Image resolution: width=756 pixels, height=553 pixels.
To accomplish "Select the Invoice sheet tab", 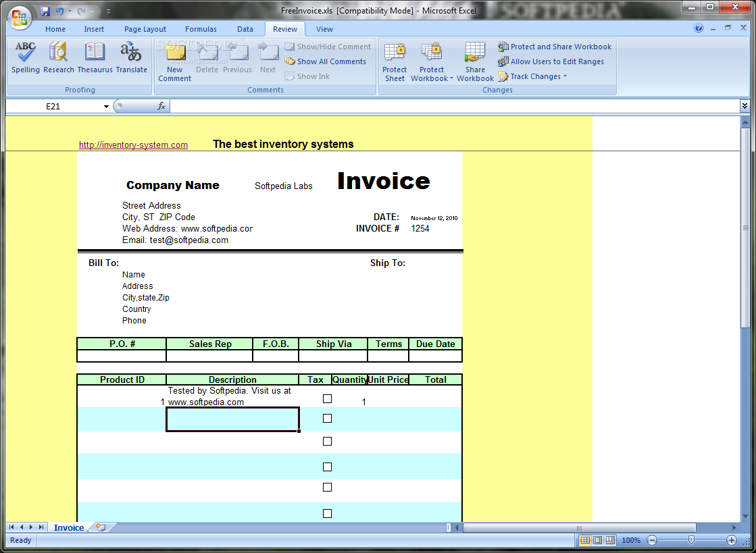I will 69,527.
